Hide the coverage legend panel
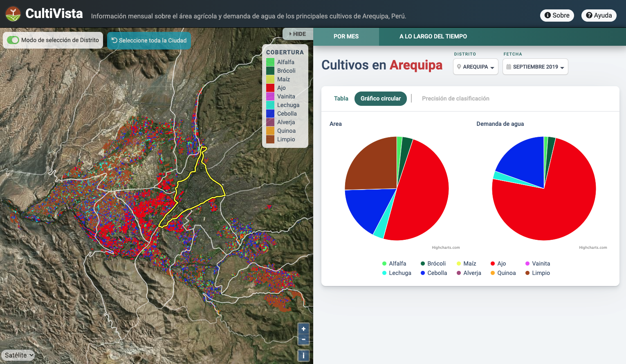The width and height of the screenshot is (626, 364). pos(298,34)
